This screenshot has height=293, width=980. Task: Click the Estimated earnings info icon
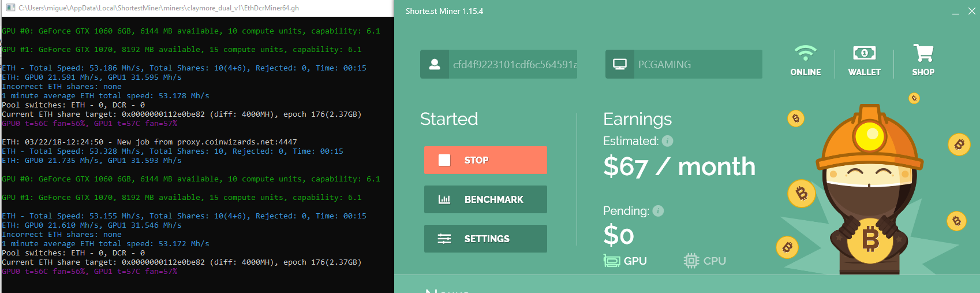(x=667, y=141)
